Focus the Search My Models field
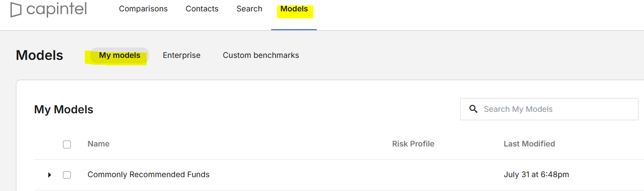 point(549,109)
